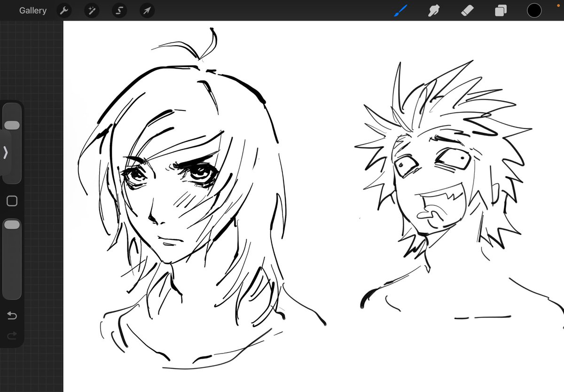The width and height of the screenshot is (564, 392).
Task: Open the Actions wrench menu
Action: click(x=64, y=10)
